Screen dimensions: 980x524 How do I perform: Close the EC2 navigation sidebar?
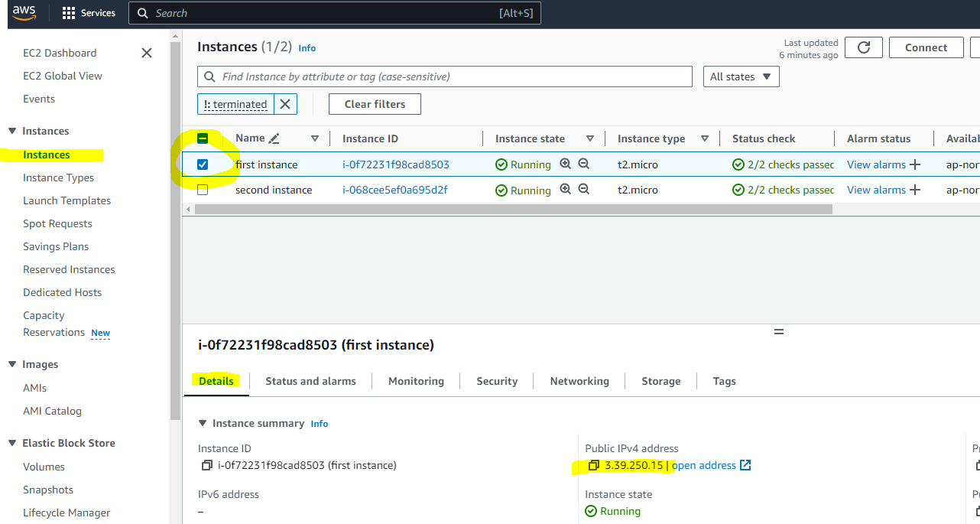(147, 53)
